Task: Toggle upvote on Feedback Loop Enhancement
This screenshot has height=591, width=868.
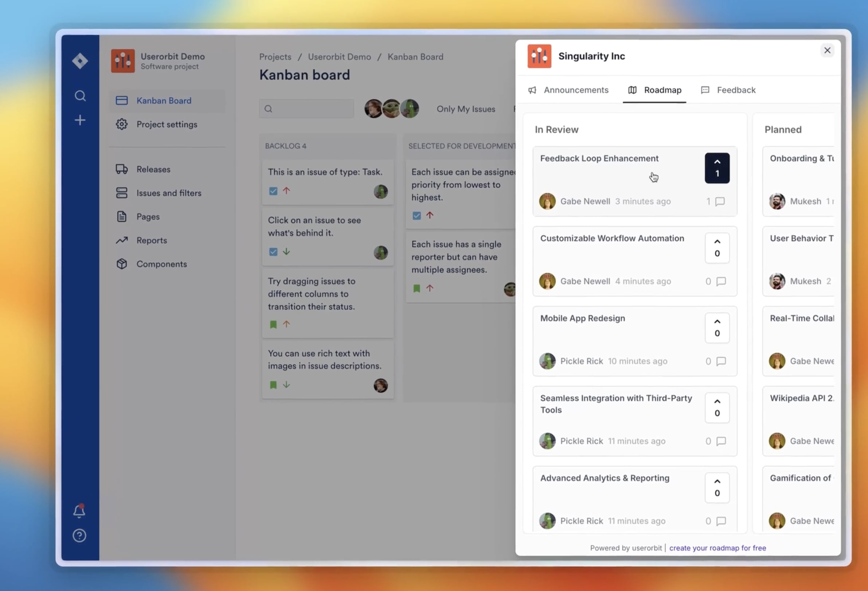Action: [717, 168]
